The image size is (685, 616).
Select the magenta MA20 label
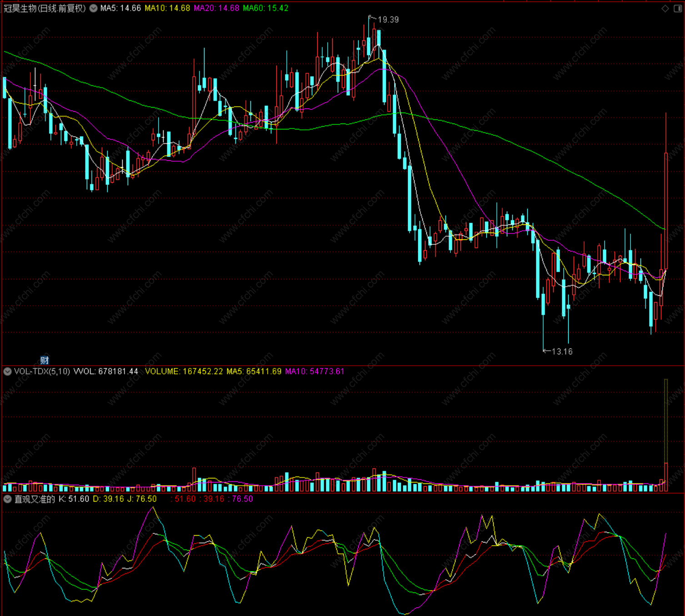[x=216, y=8]
